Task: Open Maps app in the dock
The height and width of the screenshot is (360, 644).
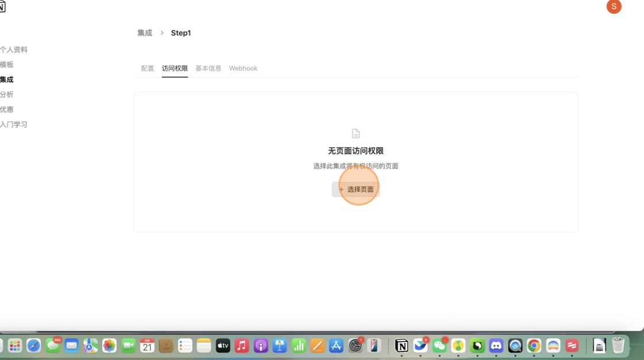Action: pos(90,346)
